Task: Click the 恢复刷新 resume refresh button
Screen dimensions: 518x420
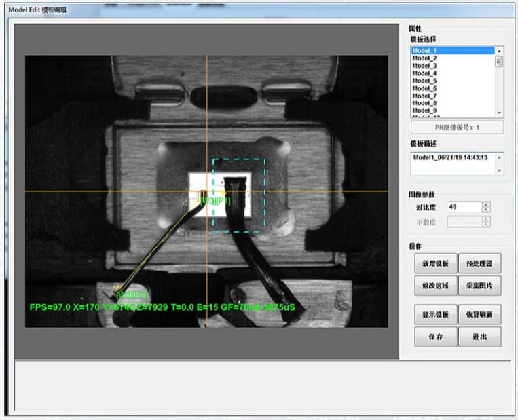Action: (x=479, y=314)
